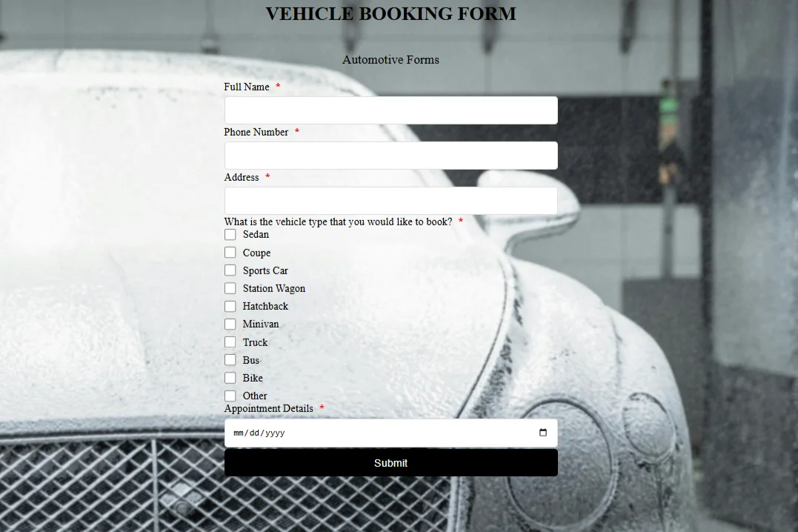Check the Other vehicle type option
This screenshot has height=532, width=798.
click(230, 396)
